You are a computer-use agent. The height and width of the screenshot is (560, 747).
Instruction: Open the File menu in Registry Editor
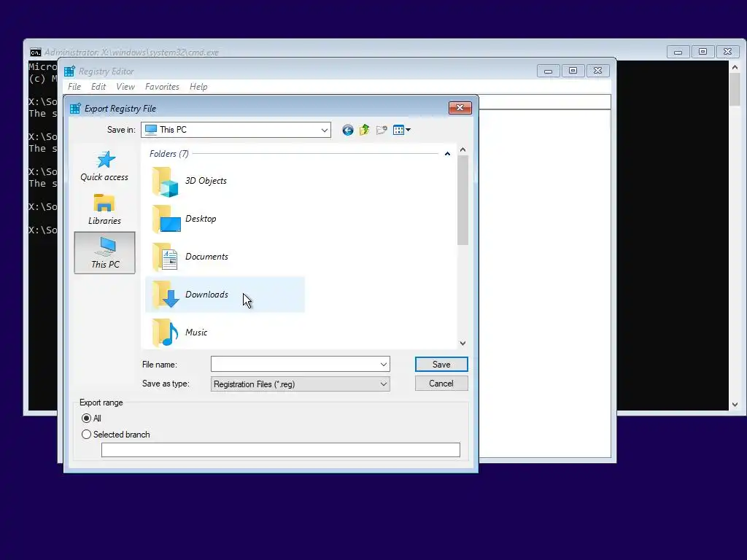[x=74, y=87]
